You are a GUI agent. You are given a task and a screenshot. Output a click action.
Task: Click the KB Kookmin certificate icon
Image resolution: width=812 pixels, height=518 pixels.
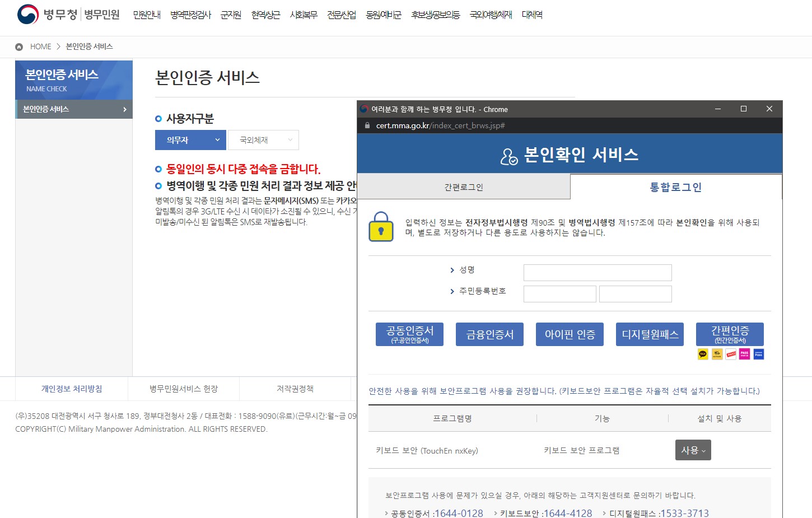point(717,354)
